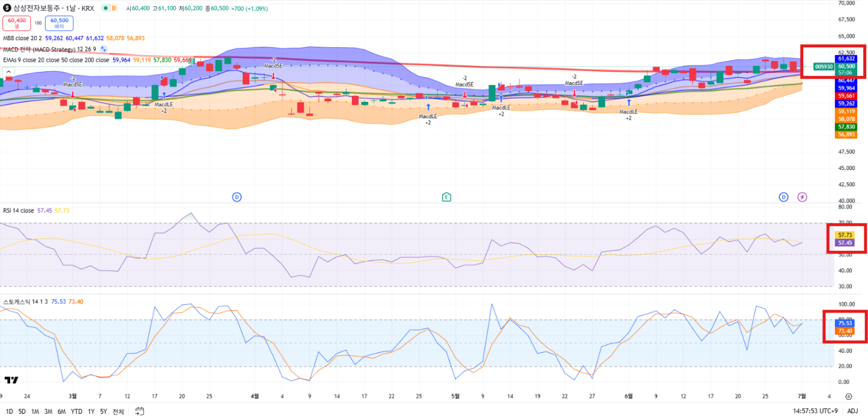Screen dimensions: 868x418
Task: Click the 59,119 orange price scale label
Action: [846, 111]
